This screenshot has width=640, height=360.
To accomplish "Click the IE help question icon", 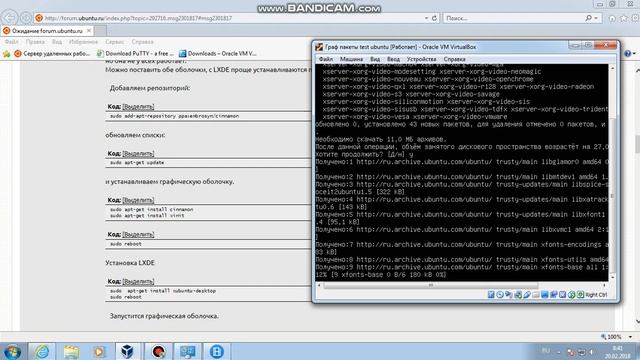I will (x=628, y=53).
